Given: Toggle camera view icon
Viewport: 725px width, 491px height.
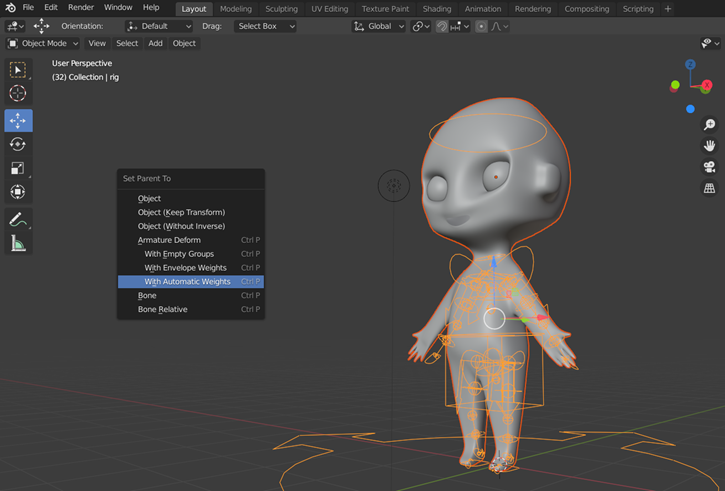Looking at the screenshot, I should (709, 167).
